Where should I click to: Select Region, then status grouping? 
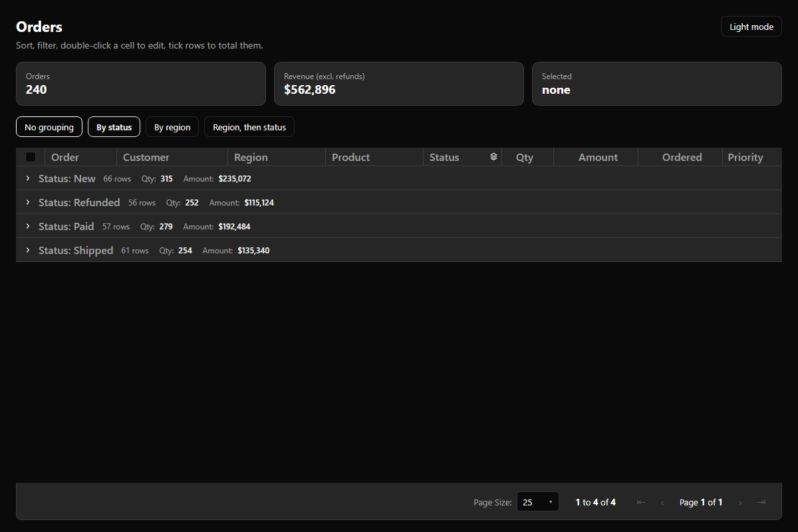click(249, 127)
